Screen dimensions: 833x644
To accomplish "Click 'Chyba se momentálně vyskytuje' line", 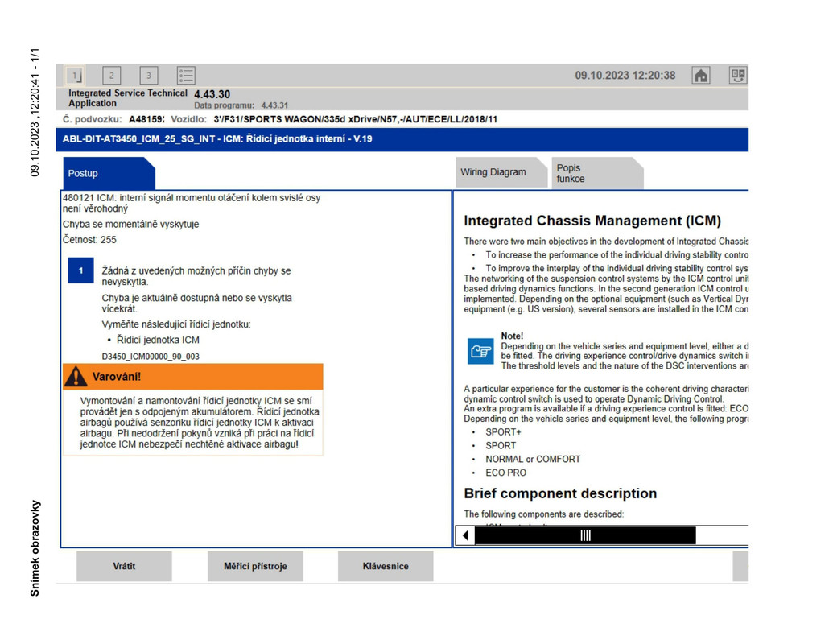I will 130,225.
